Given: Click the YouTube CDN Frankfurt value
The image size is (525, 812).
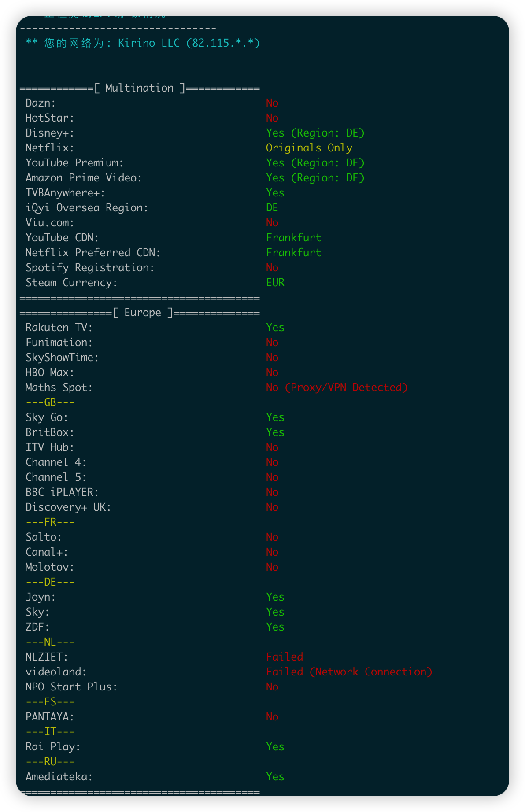Looking at the screenshot, I should pos(293,238).
